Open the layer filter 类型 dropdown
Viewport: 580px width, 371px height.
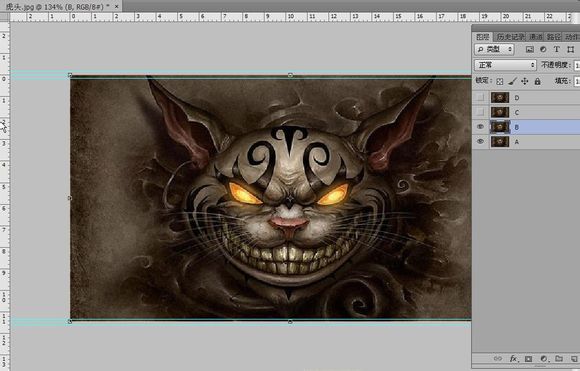pyautogui.click(x=494, y=49)
